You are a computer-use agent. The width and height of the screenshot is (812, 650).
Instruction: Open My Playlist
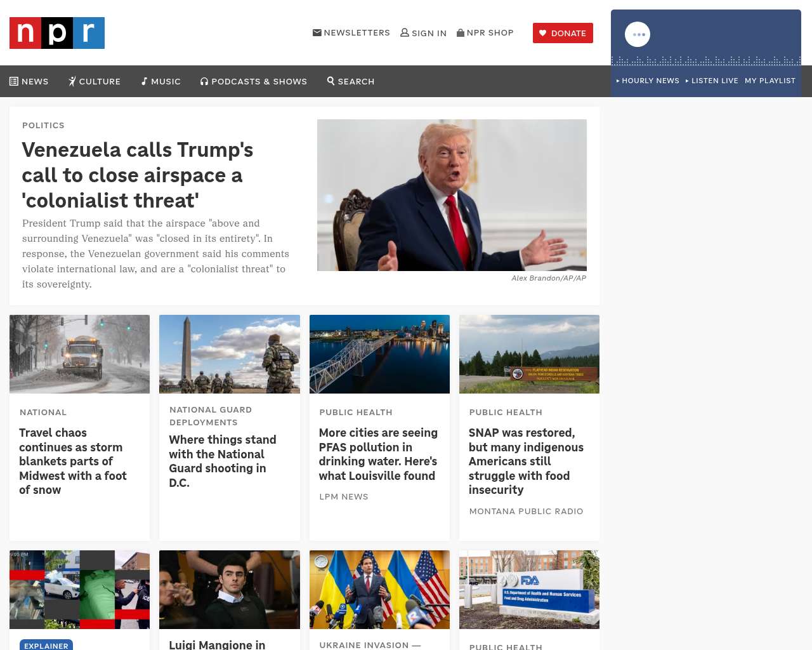[x=770, y=81]
